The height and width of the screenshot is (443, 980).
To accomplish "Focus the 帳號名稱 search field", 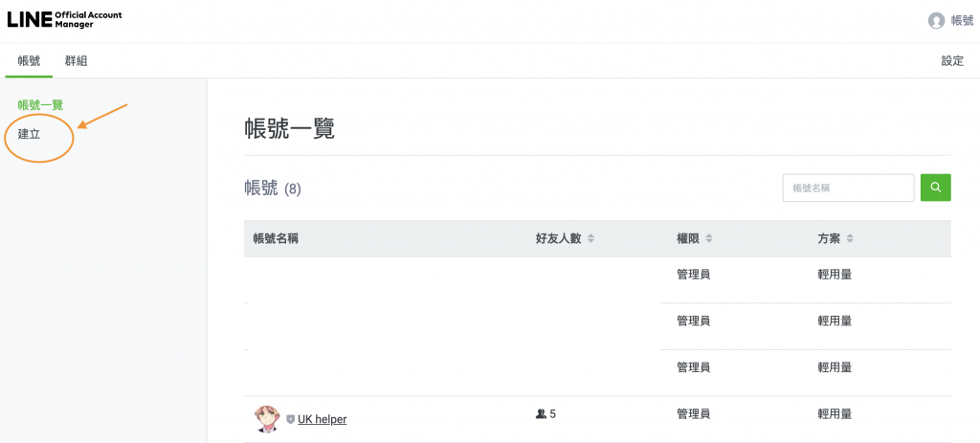I will 848,188.
